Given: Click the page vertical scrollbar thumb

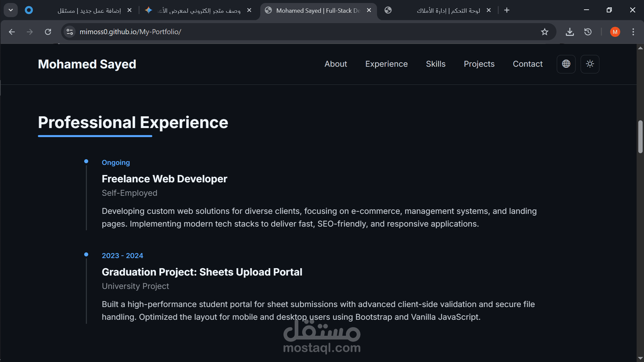Looking at the screenshot, I should coord(640,137).
